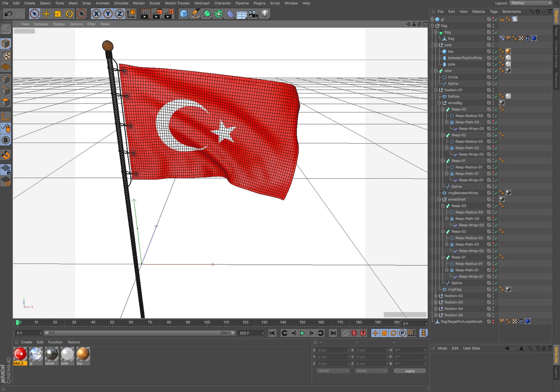Open the World coordinate system dropdown
560x392 pixels.
[x=333, y=371]
